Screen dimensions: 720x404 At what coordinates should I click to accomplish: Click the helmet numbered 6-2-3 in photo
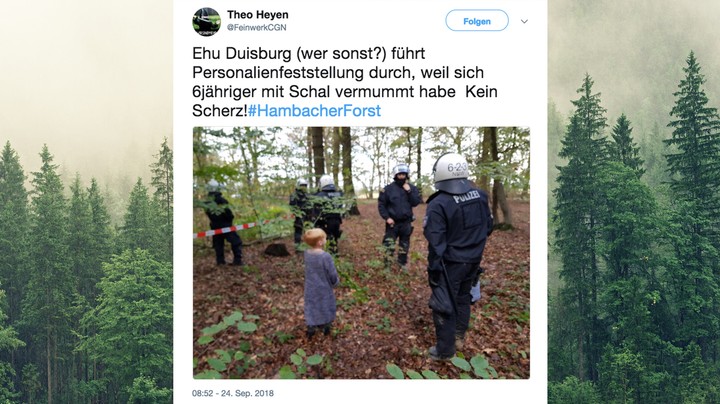451,172
